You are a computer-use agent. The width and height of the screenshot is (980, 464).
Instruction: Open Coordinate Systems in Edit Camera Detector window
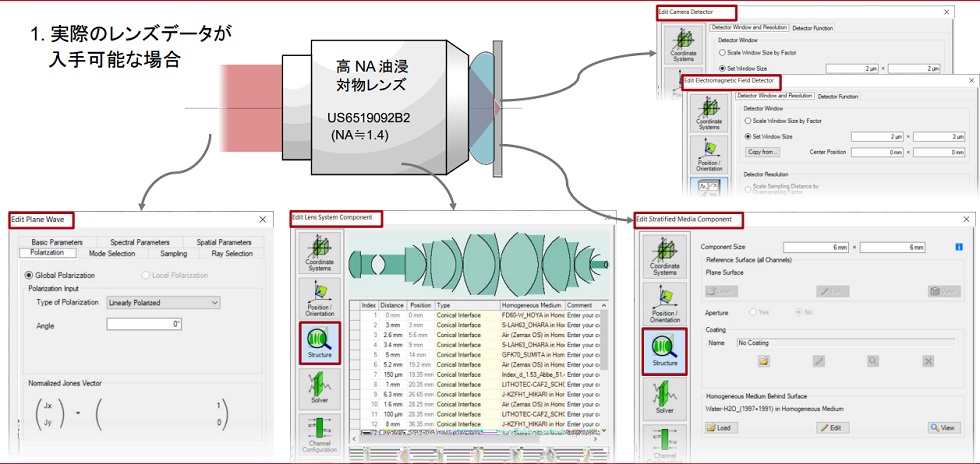pyautogui.click(x=684, y=44)
